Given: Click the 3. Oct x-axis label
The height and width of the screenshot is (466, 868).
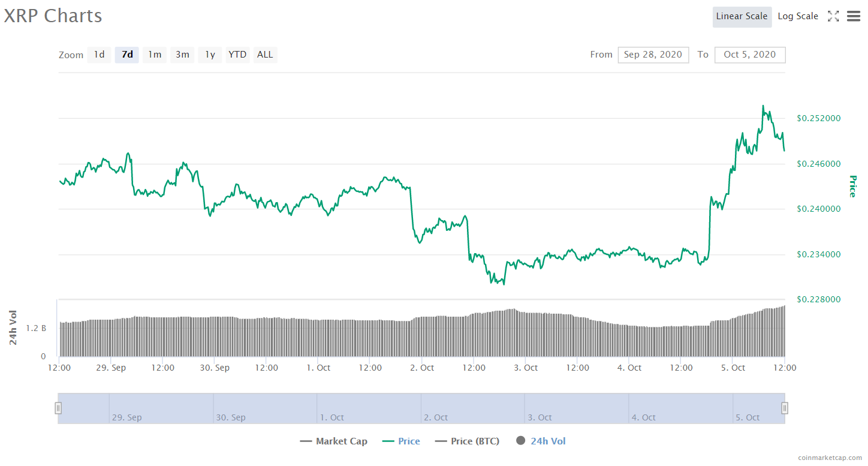Looking at the screenshot, I should click(x=525, y=368).
